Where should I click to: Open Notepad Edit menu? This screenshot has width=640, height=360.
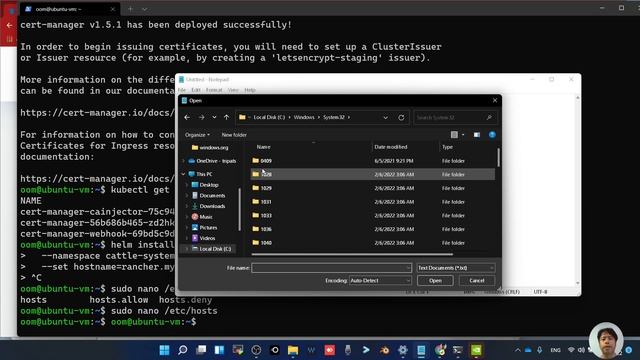pos(196,90)
